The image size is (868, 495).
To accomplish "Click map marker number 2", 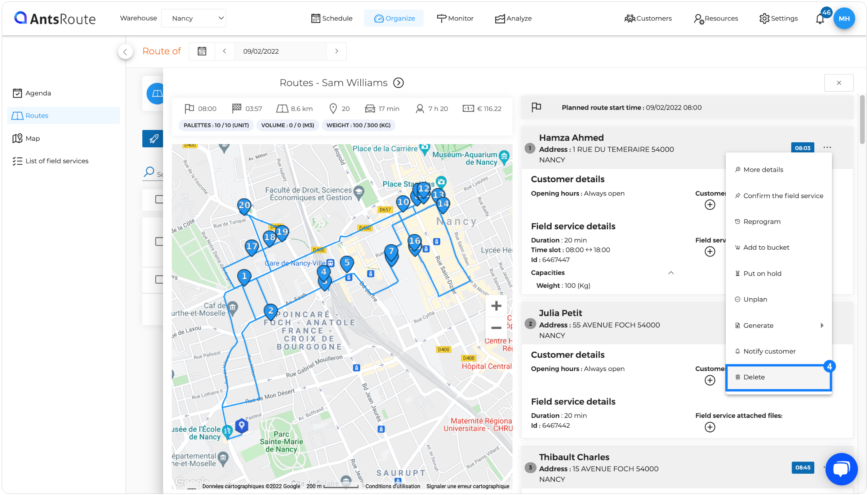I will (271, 311).
